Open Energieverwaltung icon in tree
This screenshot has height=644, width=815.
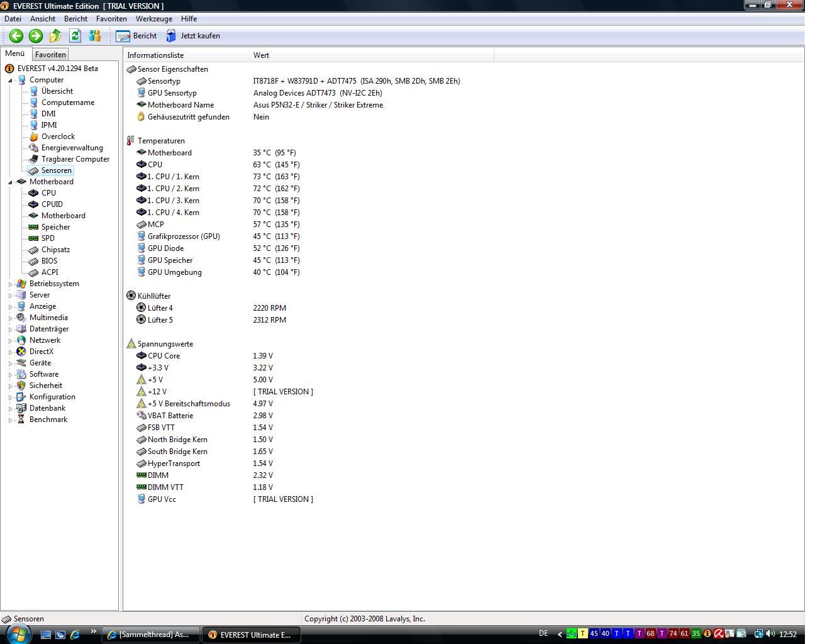click(x=34, y=148)
